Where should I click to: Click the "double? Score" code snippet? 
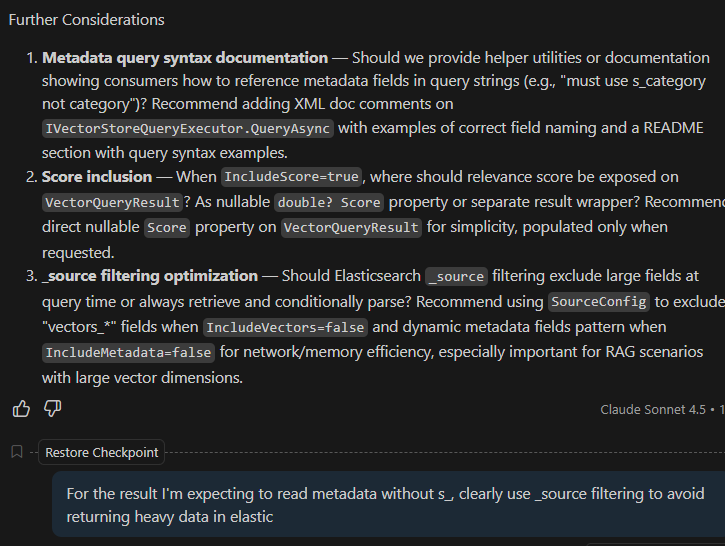point(329,202)
